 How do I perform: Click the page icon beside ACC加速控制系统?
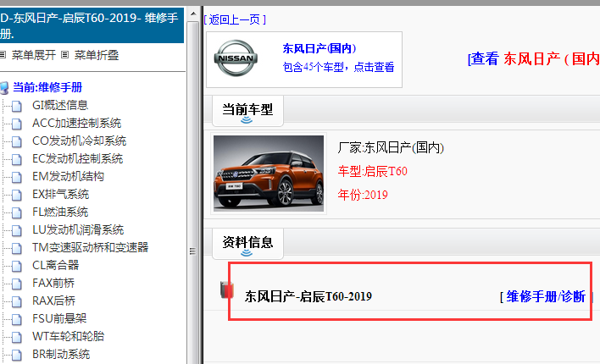pos(16,124)
